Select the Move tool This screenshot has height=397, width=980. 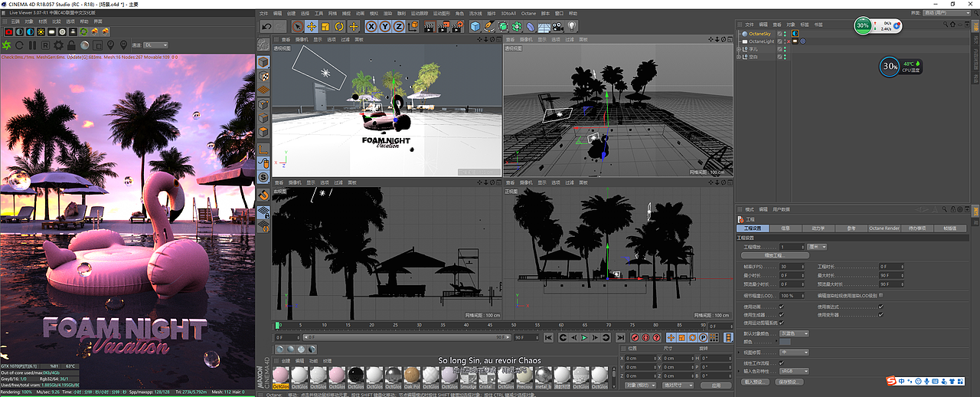point(311,27)
